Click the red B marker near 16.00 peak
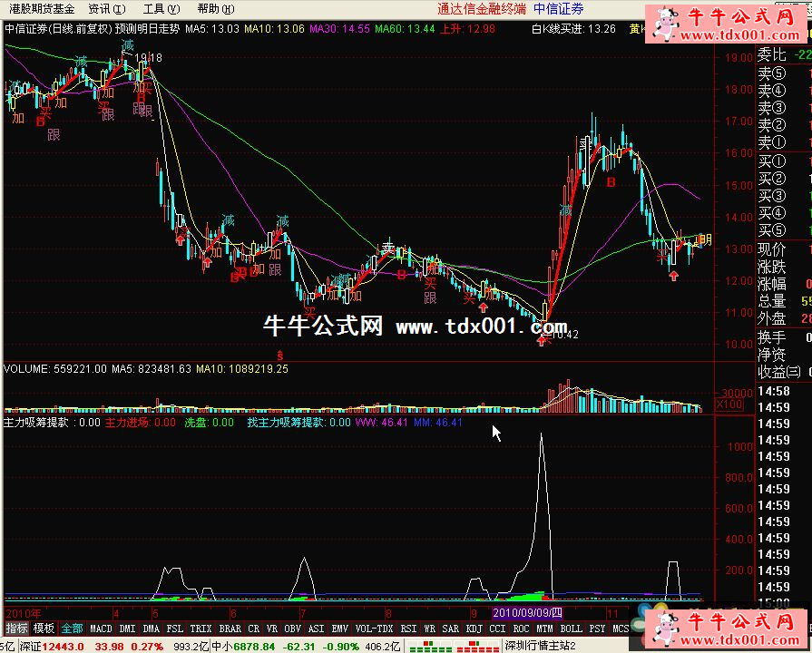This screenshot has height=653, width=812. coord(611,182)
